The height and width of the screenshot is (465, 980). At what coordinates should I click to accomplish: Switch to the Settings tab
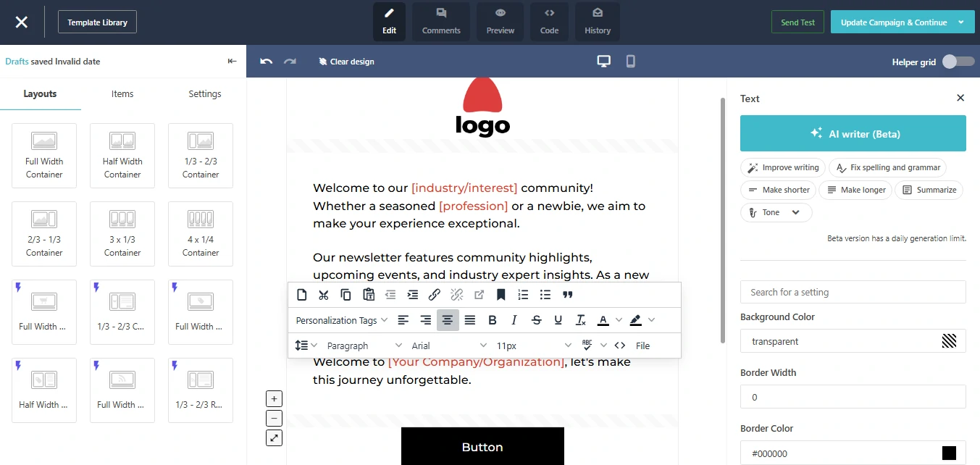pos(205,93)
